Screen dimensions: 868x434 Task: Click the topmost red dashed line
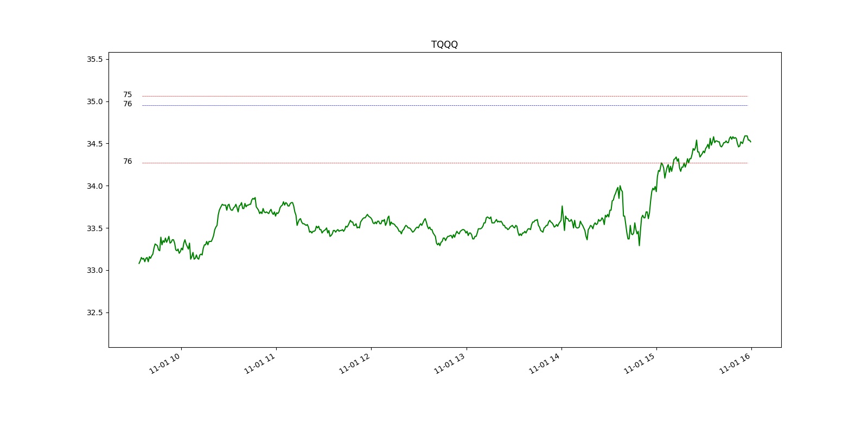pos(445,96)
